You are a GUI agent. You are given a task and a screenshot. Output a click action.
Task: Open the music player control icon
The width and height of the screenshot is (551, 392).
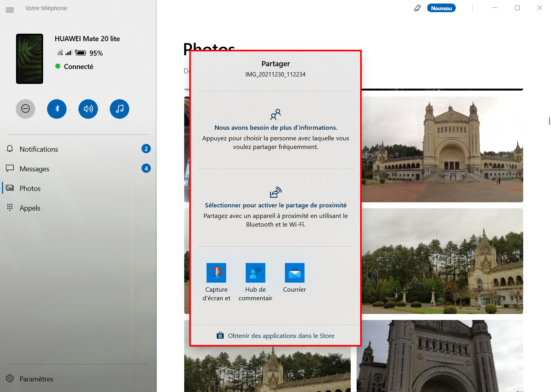pos(120,109)
